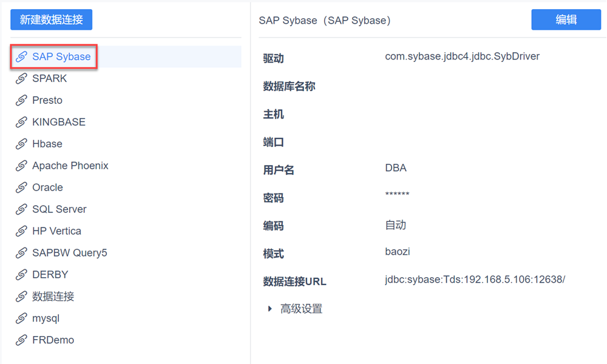Screen dimensions: 607x364
Task: Click the link icon beside Oracle
Action: click(x=21, y=188)
